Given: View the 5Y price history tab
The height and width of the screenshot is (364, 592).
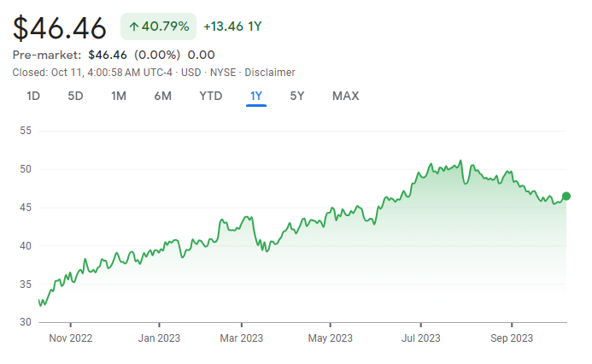Looking at the screenshot, I should tap(297, 96).
